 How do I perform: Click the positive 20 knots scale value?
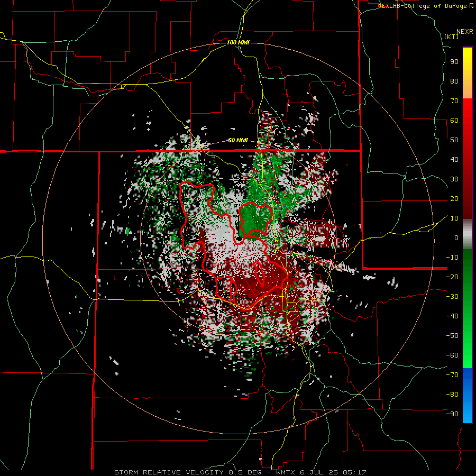(x=454, y=199)
